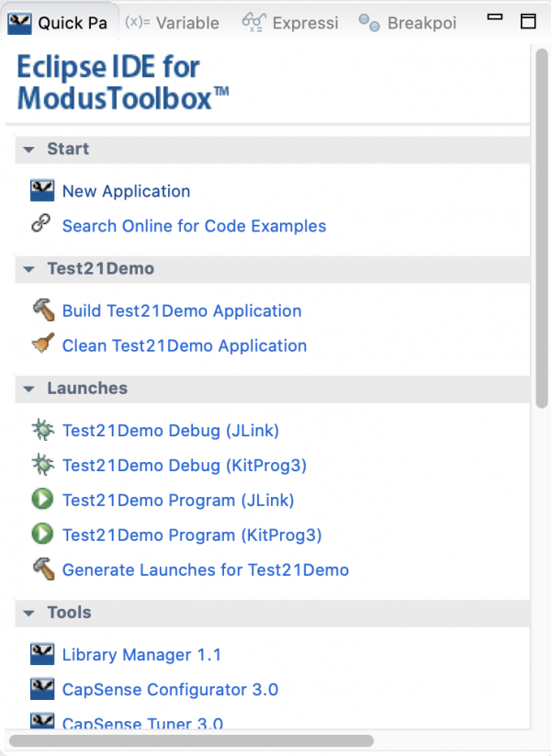Click the green run icon for Test21Demo Program (KitProg3)
Screen dimensions: 551x756
pos(42,535)
